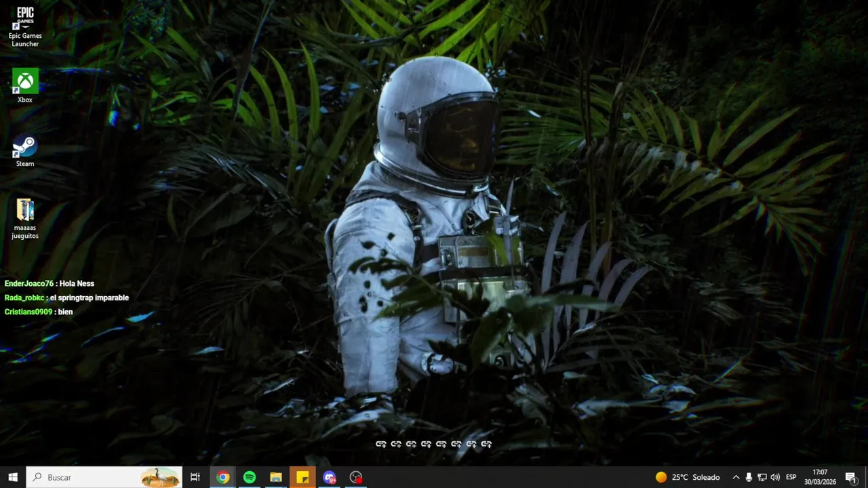The image size is (868, 488).
Task: Select the 'maaaas jueguitos' archive icon
Action: pos(25,218)
